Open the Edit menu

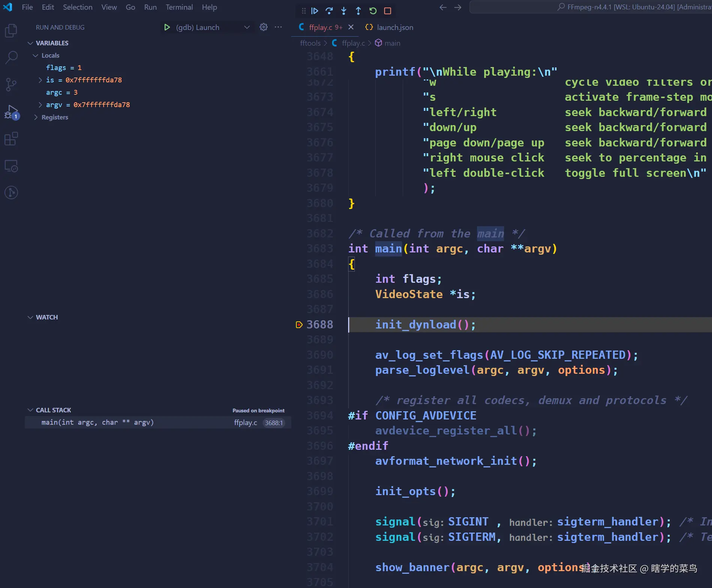coord(48,7)
